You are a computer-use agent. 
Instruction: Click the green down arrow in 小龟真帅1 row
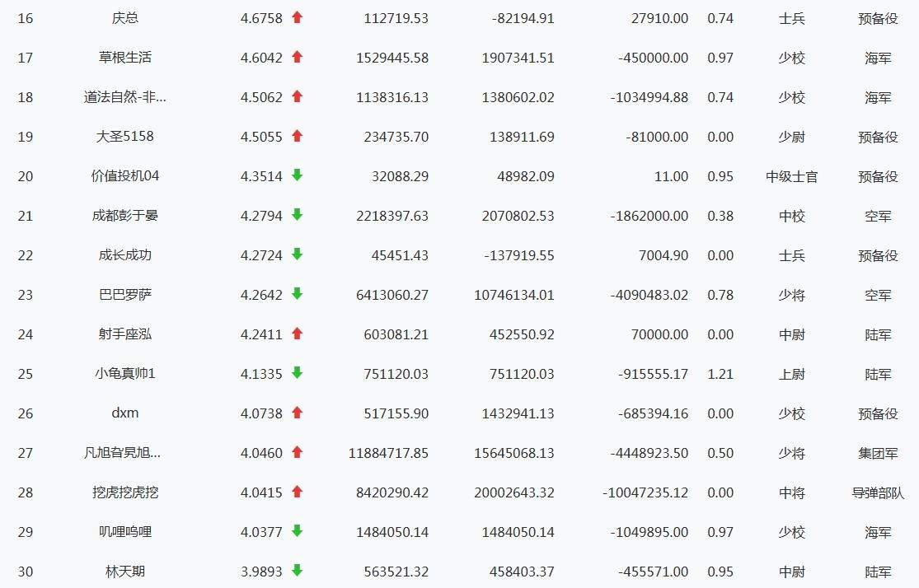pos(298,373)
